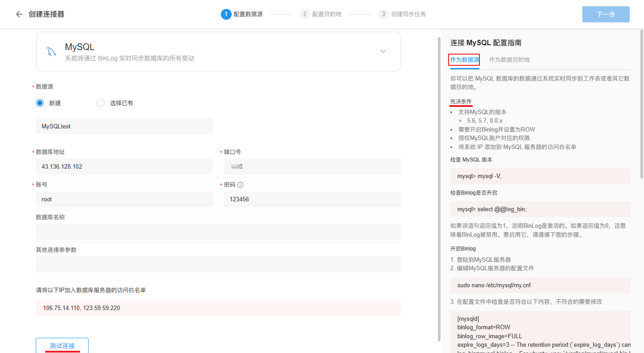Image resolution: width=644 pixels, height=353 pixels.
Task: Click the 账号 field containing root
Action: click(124, 199)
